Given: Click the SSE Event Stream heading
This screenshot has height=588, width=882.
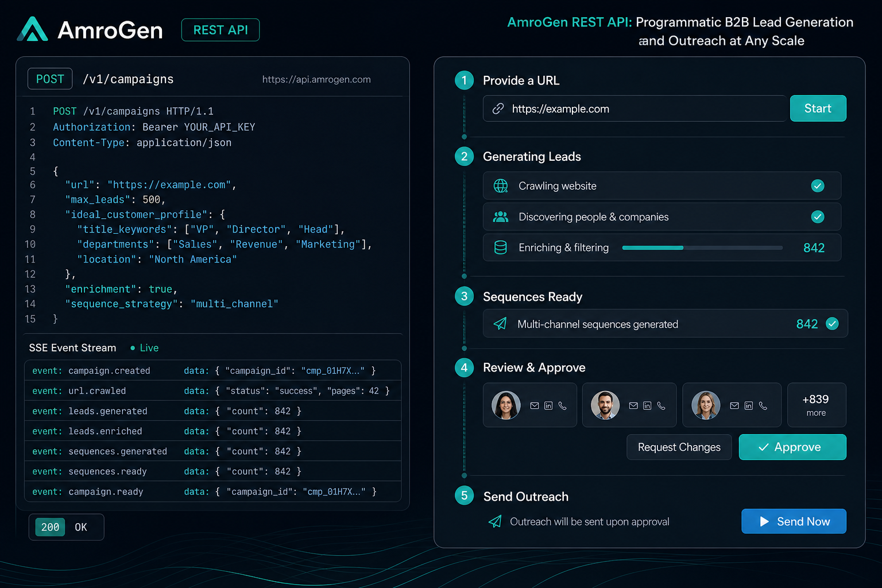Looking at the screenshot, I should 72,348.
